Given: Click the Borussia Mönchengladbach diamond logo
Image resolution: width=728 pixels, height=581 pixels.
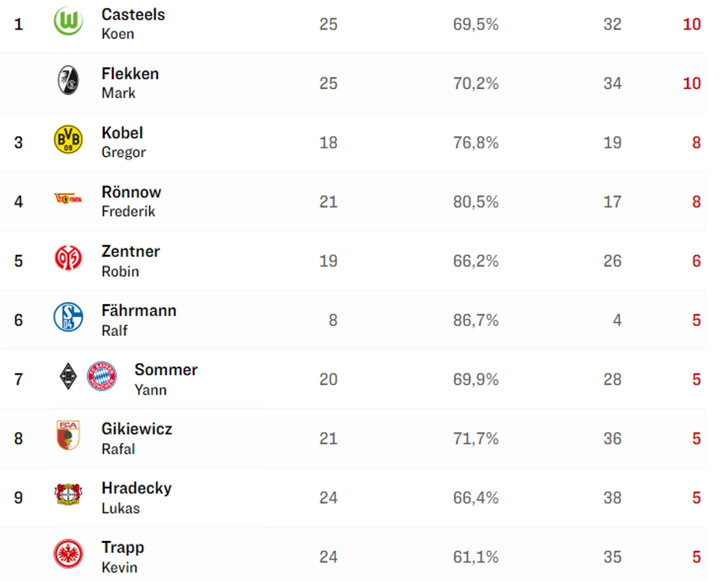Looking at the screenshot, I should tap(68, 376).
